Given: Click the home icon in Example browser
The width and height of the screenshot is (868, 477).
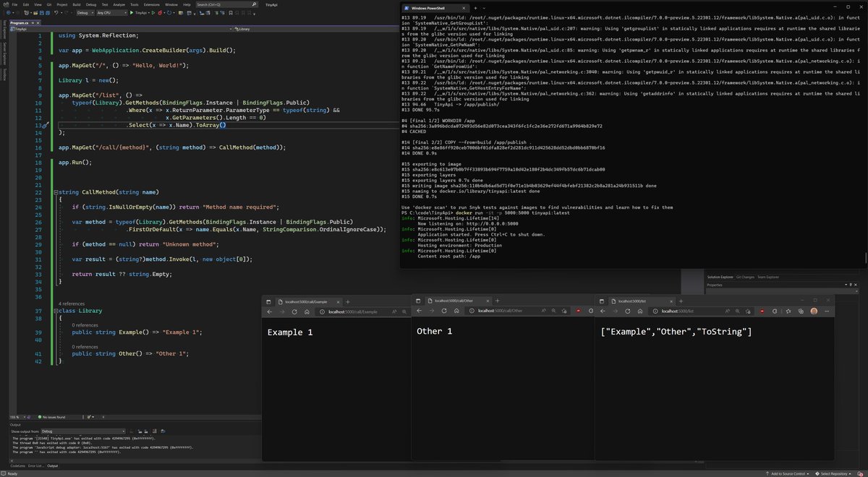Looking at the screenshot, I should coord(307,311).
